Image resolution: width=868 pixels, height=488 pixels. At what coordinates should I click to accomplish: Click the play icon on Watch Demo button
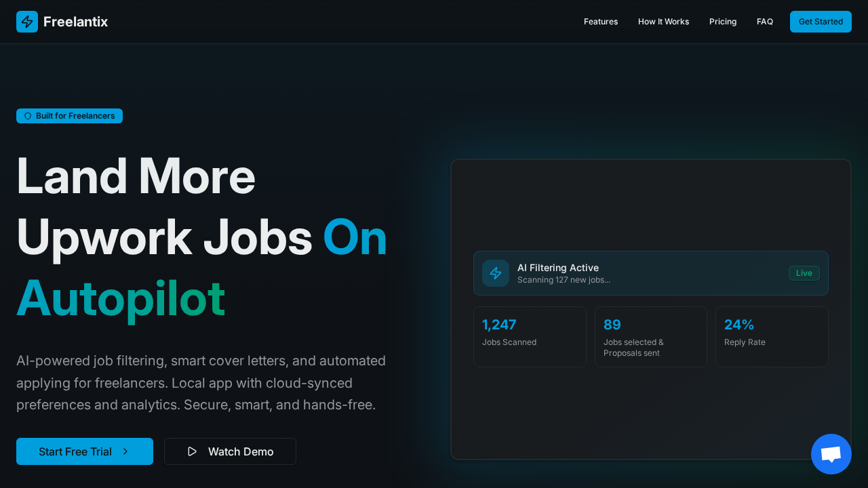pyautogui.click(x=192, y=451)
